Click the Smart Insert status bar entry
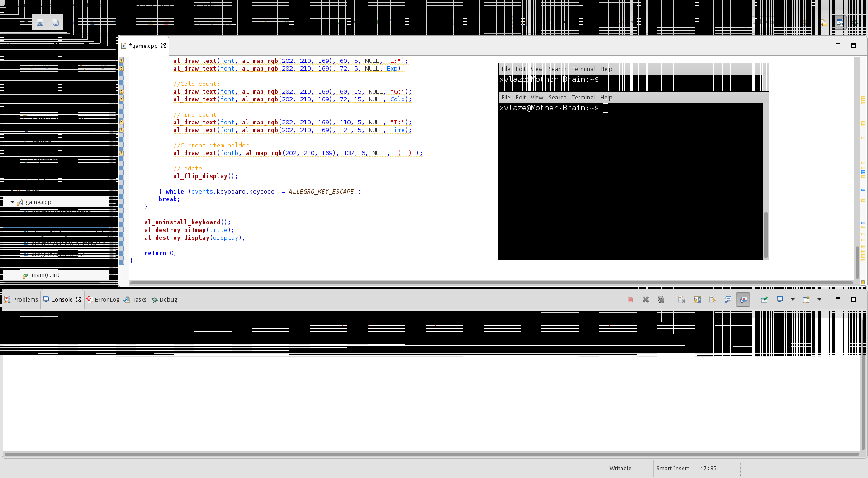Viewport: 868px width, 478px height. click(673, 469)
